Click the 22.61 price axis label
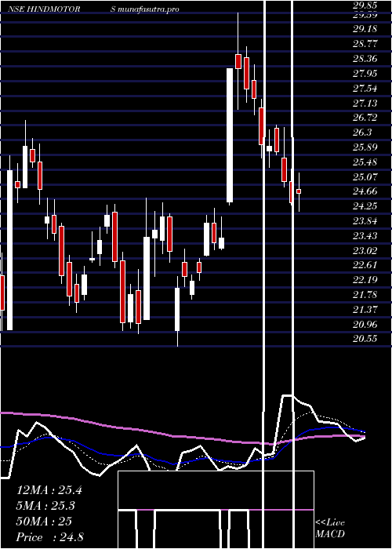 pos(365,265)
